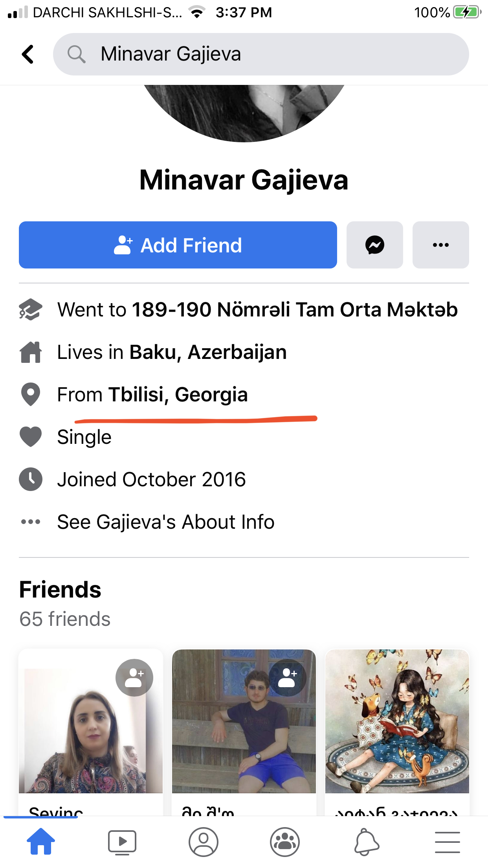Open the Baku, Azerbaijan location link
This screenshot has width=488, height=868.
pos(208,352)
